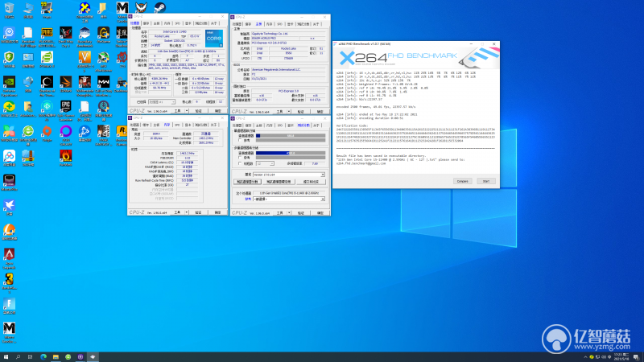The height and width of the screenshot is (362, 644).
Task: Open the Recycle Bin desktop icon
Action: (x=9, y=10)
